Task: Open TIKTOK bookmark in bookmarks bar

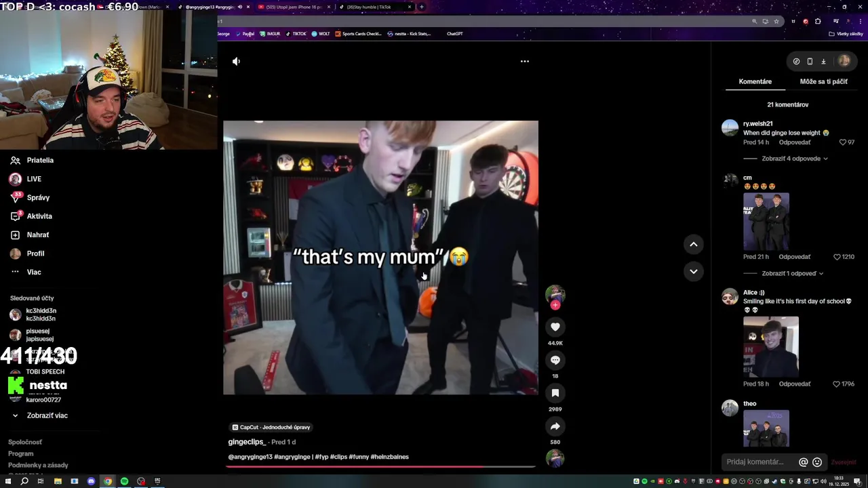Action: (296, 34)
